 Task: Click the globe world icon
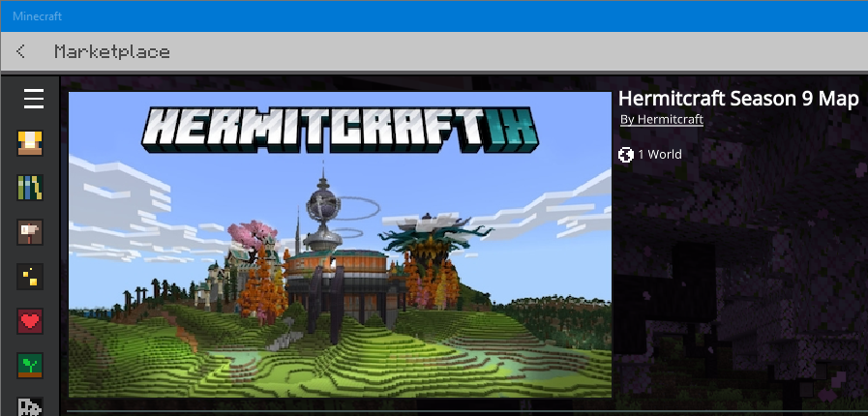click(625, 155)
